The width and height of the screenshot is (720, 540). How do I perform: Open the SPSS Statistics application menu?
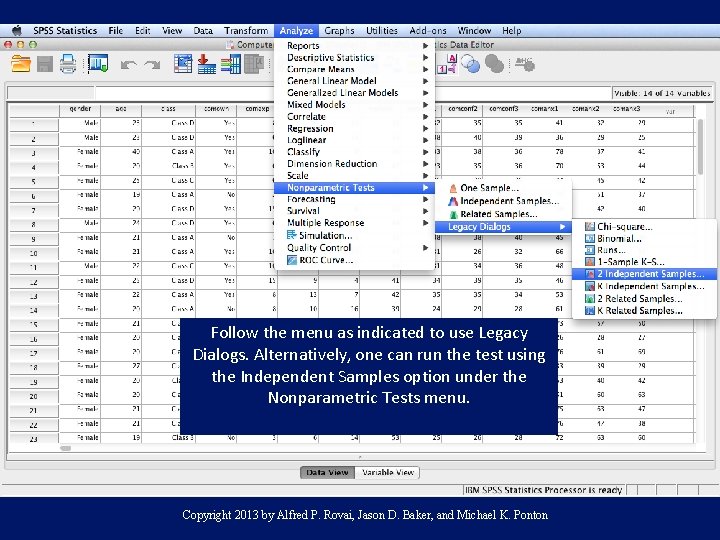tap(65, 31)
